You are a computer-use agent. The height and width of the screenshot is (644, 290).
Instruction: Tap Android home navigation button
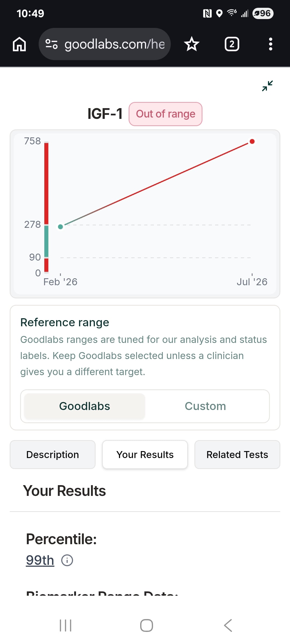tap(147, 625)
